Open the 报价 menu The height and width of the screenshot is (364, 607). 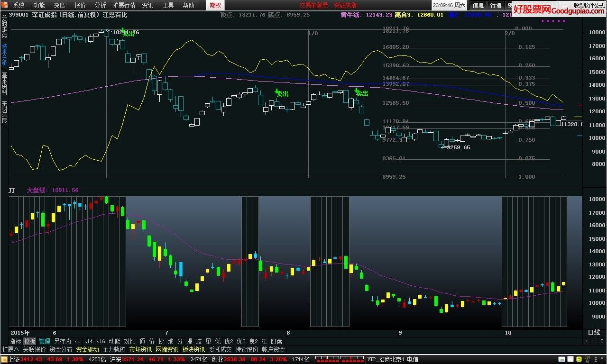[80, 5]
